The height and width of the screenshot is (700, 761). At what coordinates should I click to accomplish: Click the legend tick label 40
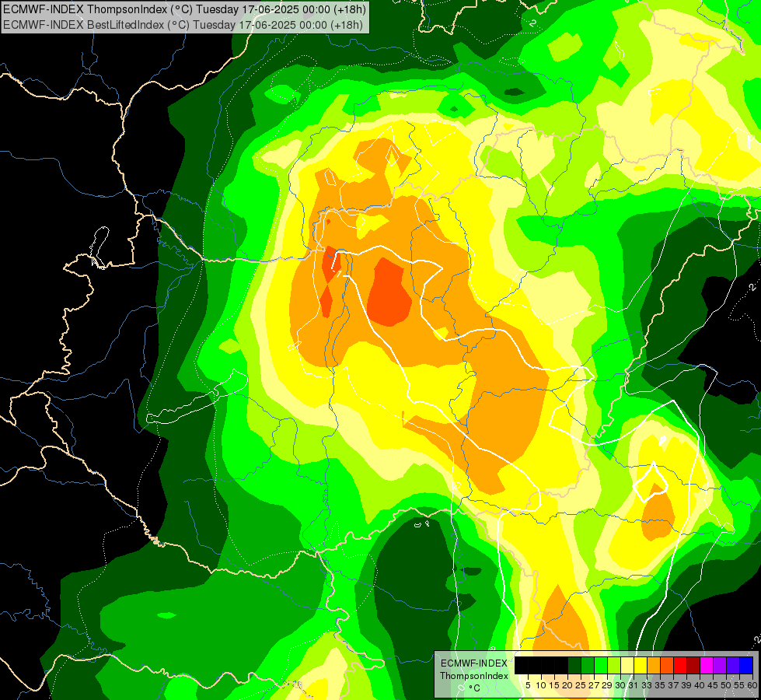click(700, 685)
